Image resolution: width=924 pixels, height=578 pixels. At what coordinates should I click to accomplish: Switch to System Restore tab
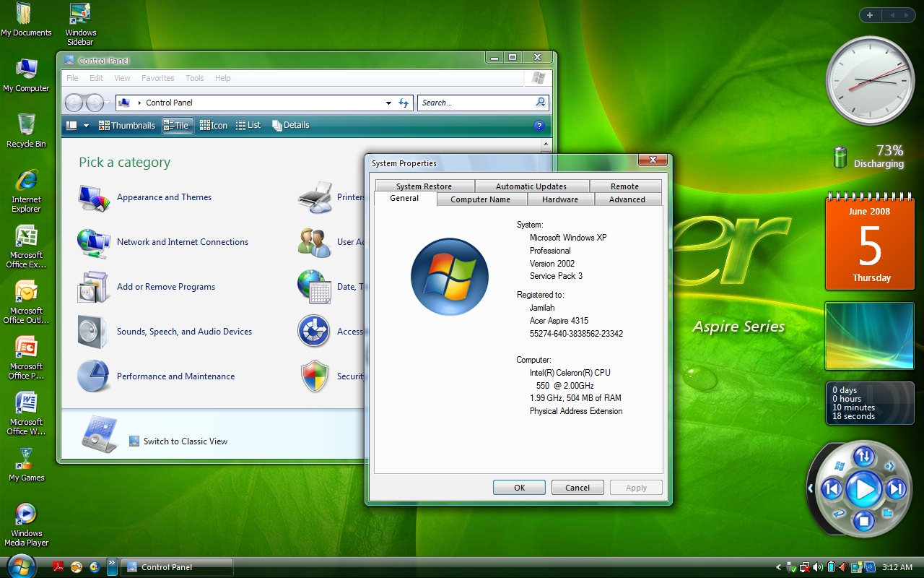[424, 186]
